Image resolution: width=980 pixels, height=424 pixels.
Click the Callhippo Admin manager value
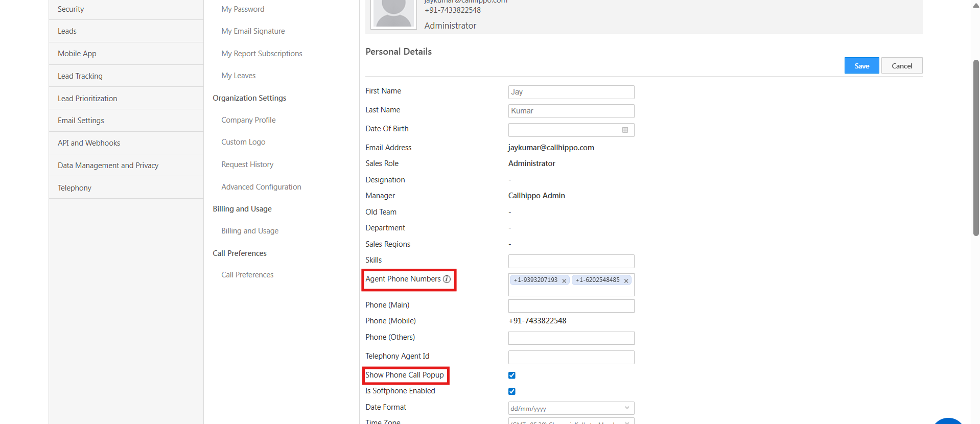coord(536,196)
